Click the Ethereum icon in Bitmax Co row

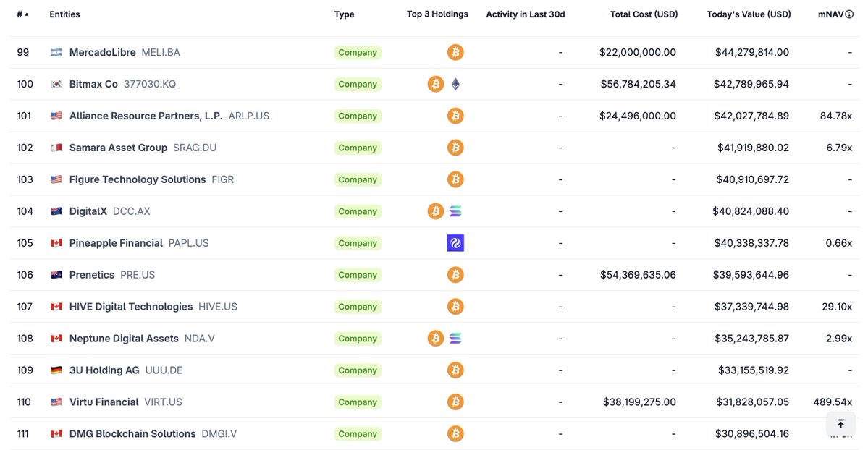[x=455, y=84]
